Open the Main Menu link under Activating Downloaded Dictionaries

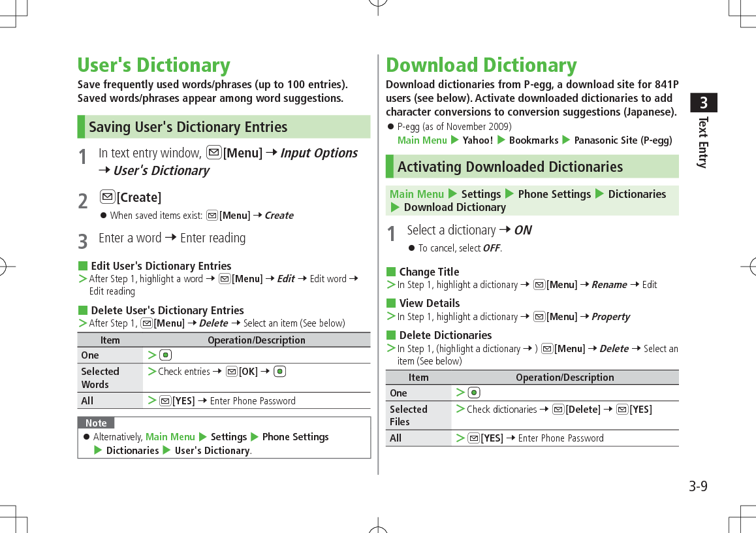417,194
